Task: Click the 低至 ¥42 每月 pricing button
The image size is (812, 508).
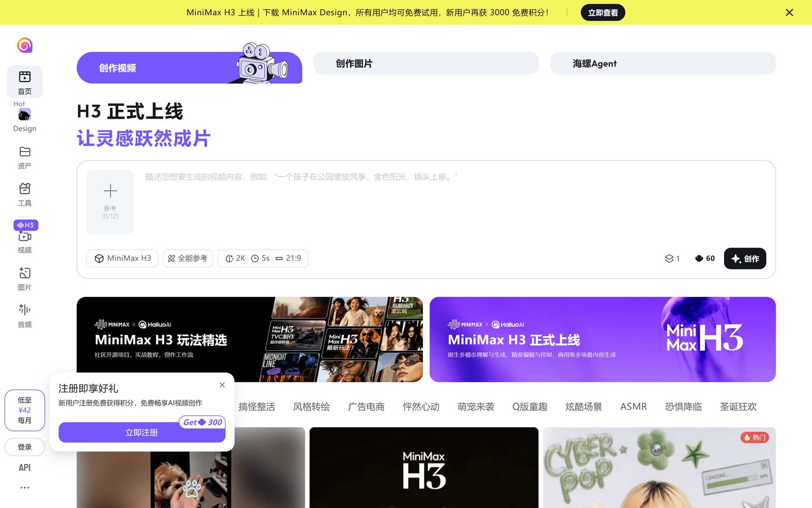Action: coord(25,410)
